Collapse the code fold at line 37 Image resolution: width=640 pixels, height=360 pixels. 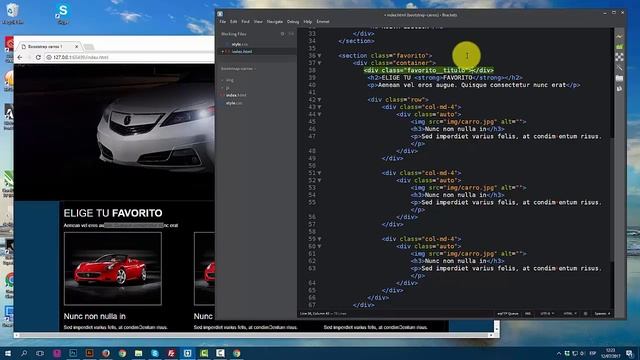pos(319,63)
